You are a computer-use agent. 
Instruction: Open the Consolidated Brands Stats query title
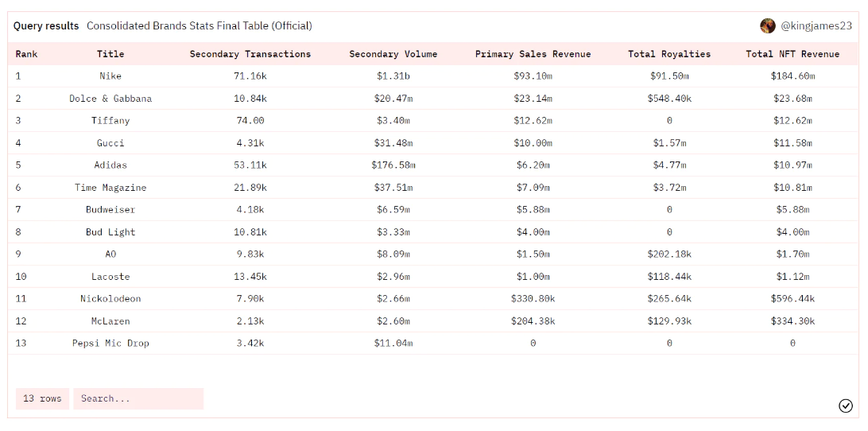point(200,26)
